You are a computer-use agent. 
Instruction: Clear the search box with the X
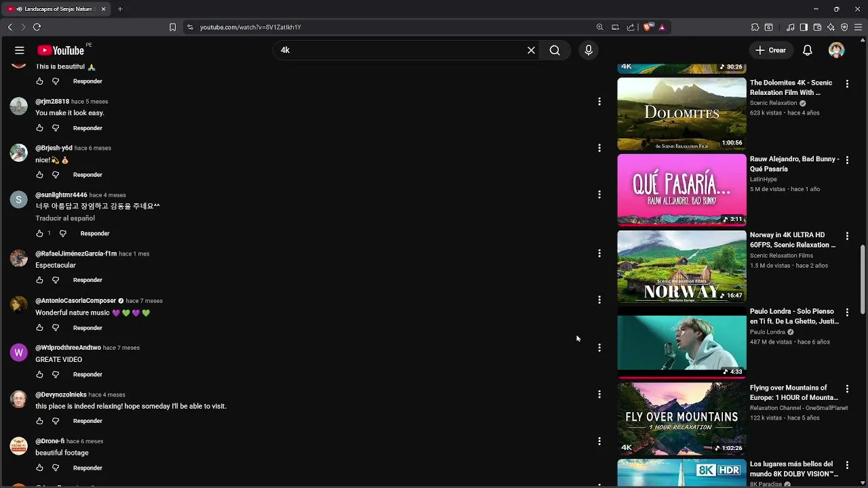[531, 50]
